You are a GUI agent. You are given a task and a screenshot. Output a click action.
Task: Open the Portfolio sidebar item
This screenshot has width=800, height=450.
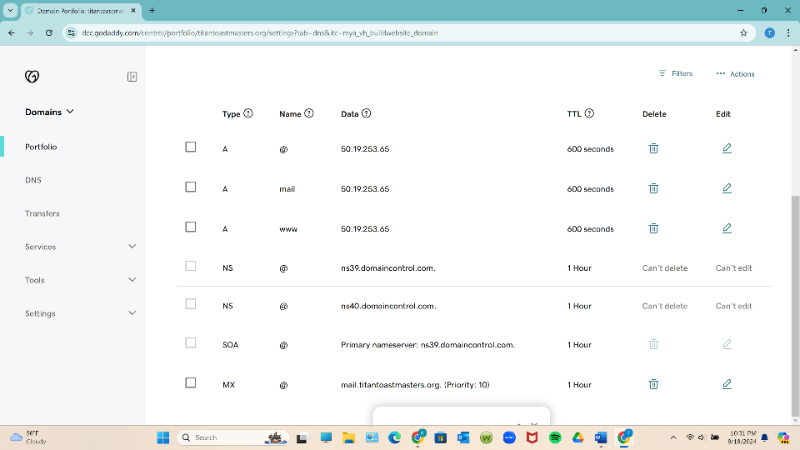pos(41,147)
